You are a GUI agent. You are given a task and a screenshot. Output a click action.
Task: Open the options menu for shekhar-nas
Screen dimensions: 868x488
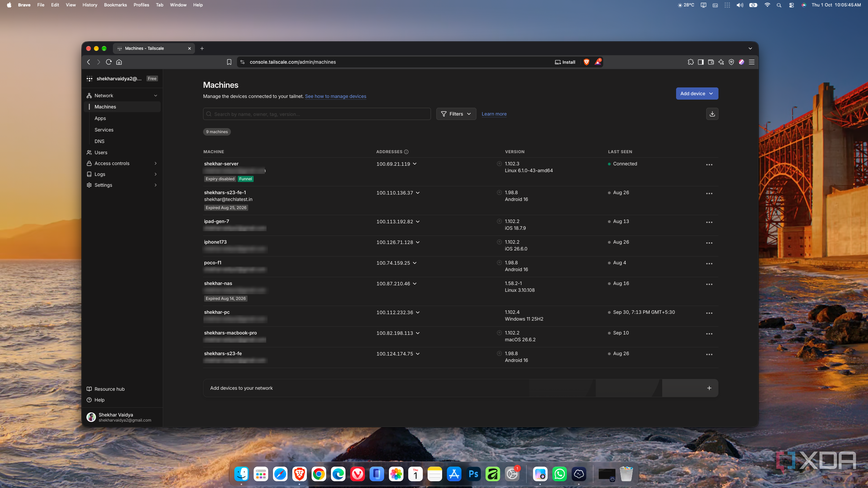point(709,284)
